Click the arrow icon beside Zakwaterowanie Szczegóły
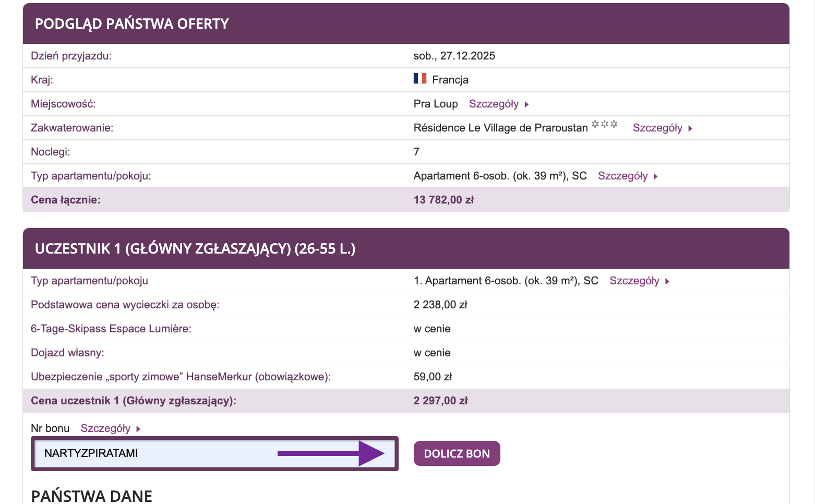 pyautogui.click(x=690, y=128)
